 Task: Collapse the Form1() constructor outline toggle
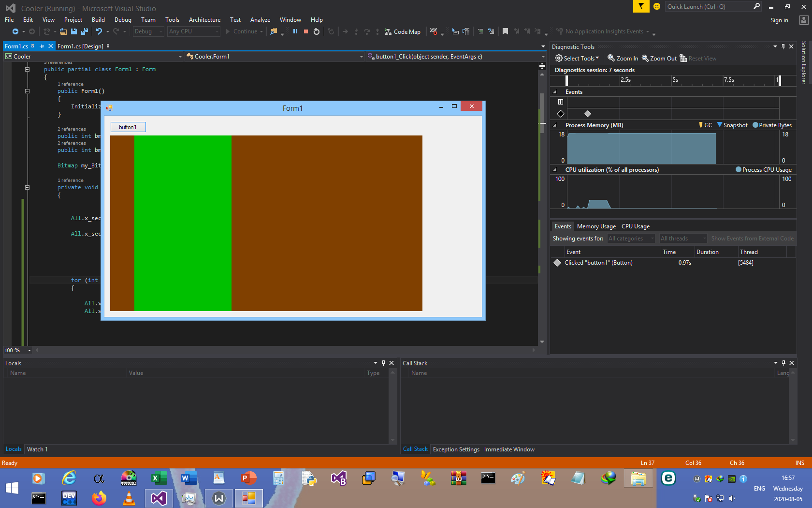[28, 91]
